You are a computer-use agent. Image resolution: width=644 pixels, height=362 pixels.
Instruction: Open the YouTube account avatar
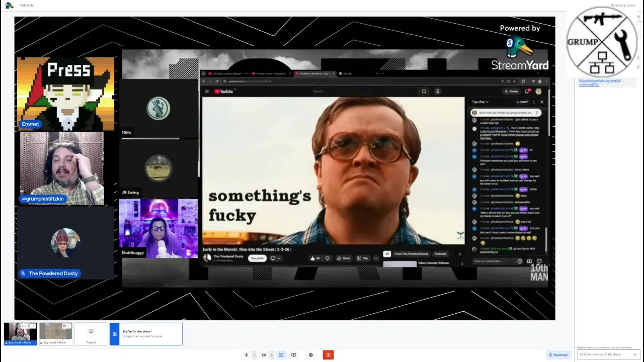(x=539, y=92)
